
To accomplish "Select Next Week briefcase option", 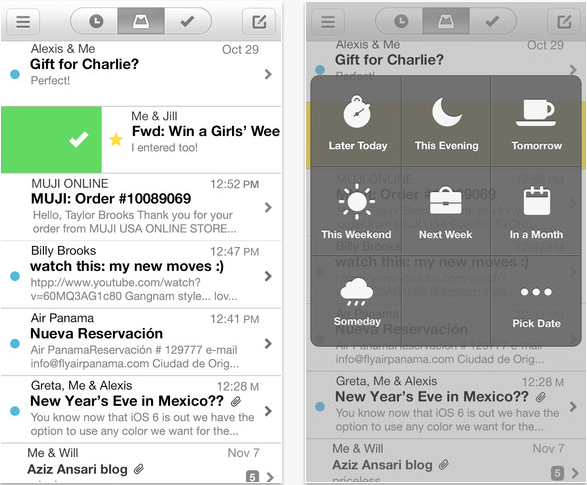I will (446, 211).
